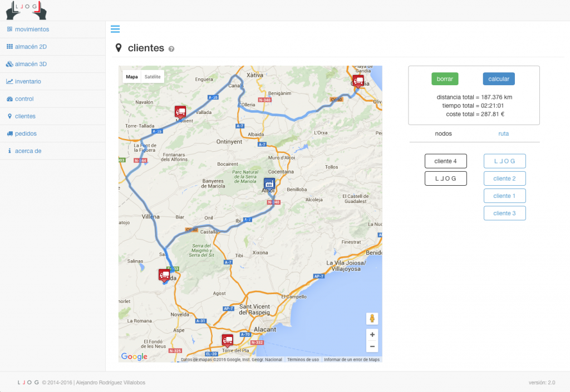
Task: Open almacén 2D via its grid icon
Action: 9,46
